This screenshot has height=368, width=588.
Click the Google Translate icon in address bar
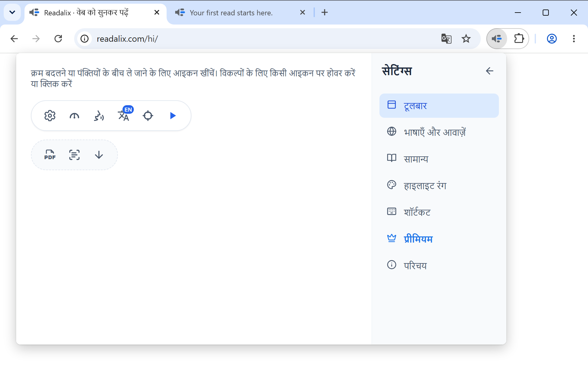coord(446,39)
